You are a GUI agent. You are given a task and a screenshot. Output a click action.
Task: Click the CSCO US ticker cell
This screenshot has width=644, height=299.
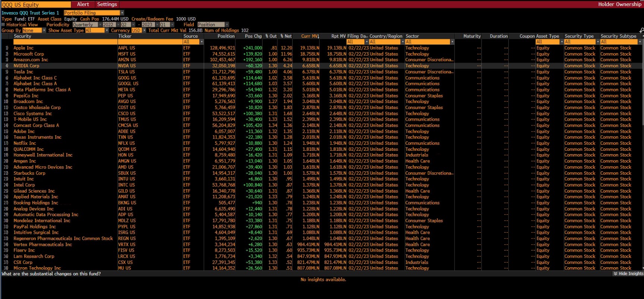click(x=127, y=113)
